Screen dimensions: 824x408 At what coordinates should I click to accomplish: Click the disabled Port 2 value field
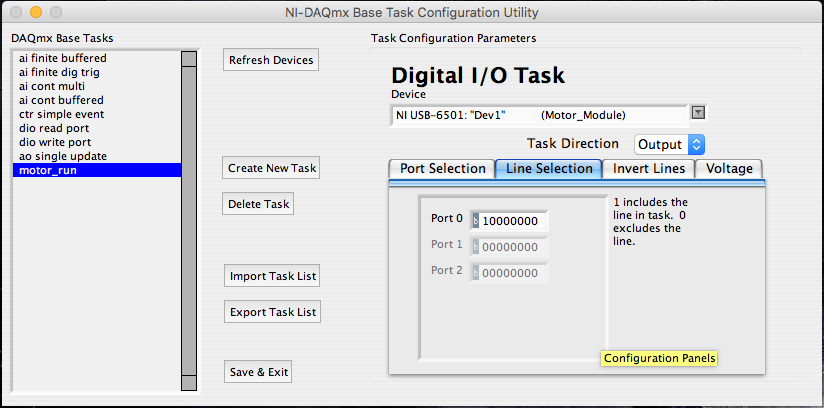[514, 273]
